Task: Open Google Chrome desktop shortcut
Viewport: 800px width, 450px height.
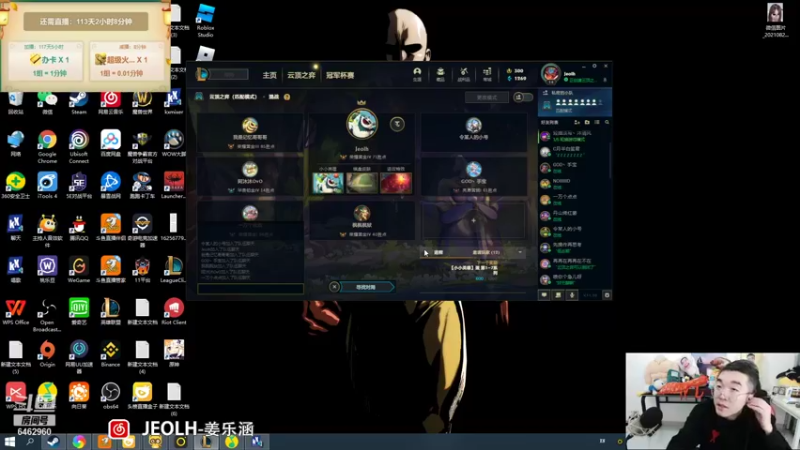Action: click(x=47, y=147)
